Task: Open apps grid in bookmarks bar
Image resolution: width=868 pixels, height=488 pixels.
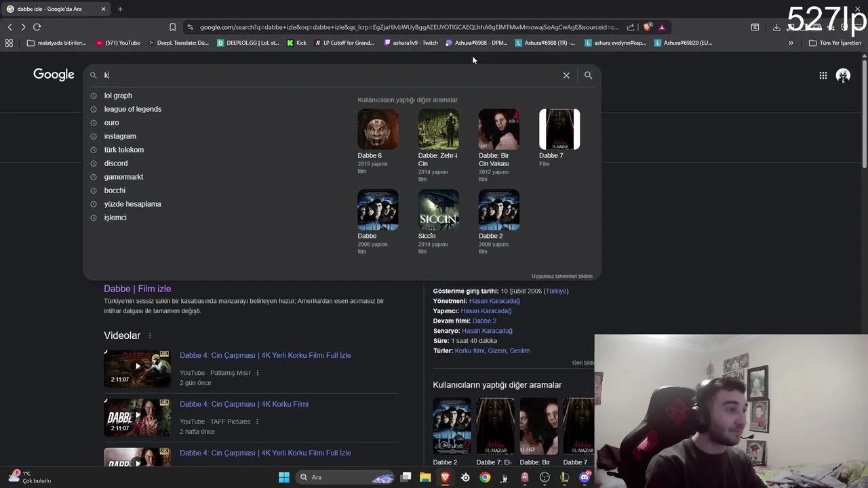Action: point(9,43)
